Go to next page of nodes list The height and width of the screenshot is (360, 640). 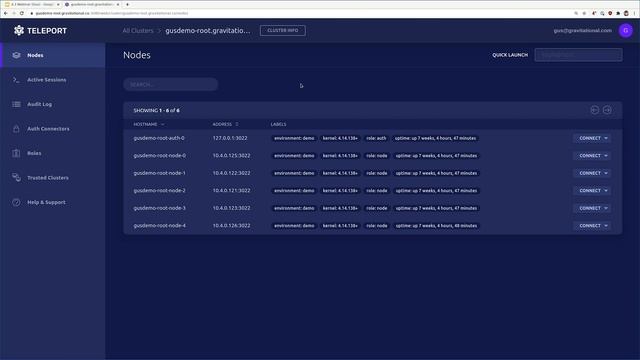(x=607, y=110)
